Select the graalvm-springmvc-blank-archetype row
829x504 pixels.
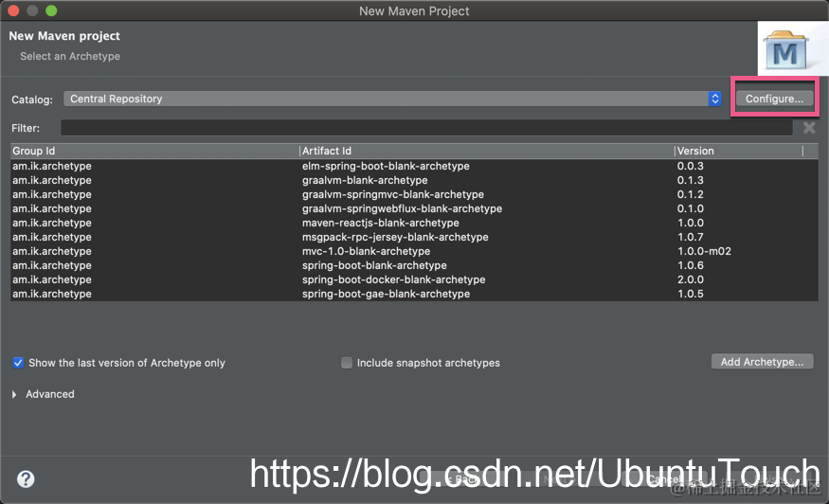pos(414,194)
